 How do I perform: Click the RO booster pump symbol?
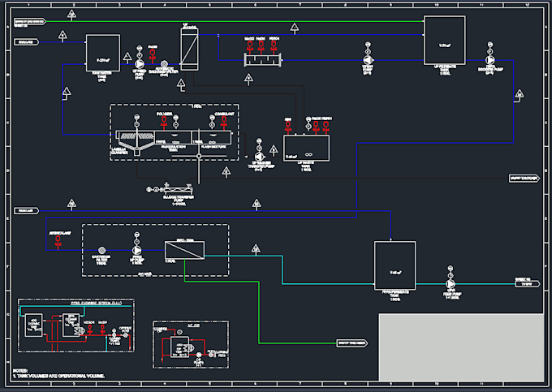click(490, 60)
